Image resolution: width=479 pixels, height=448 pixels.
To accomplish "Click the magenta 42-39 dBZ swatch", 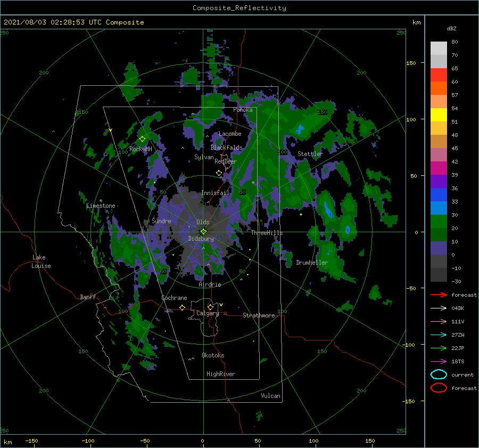I will pyautogui.click(x=439, y=168).
